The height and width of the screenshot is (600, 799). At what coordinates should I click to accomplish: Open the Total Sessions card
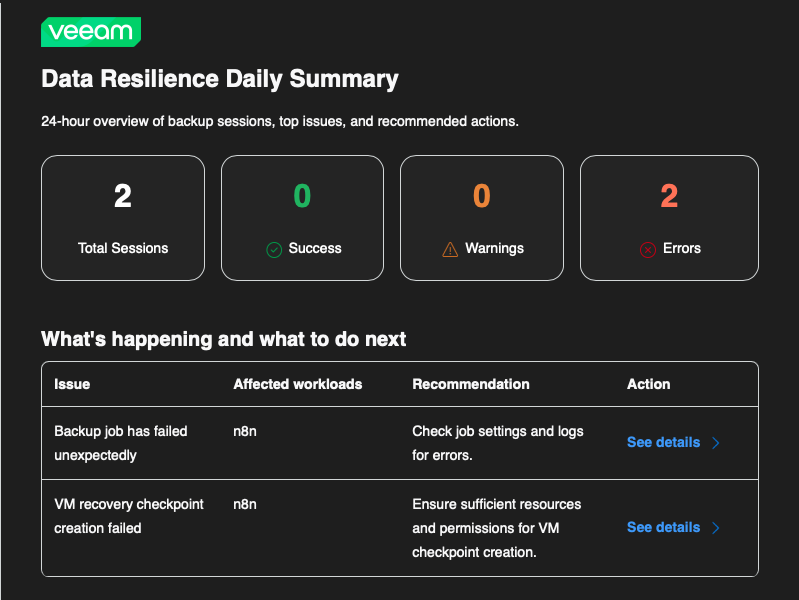tap(123, 218)
